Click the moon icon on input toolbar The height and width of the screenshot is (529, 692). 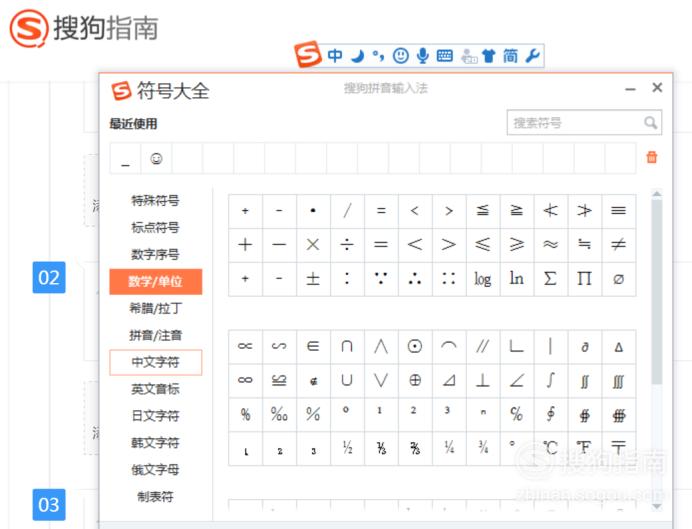[x=357, y=56]
